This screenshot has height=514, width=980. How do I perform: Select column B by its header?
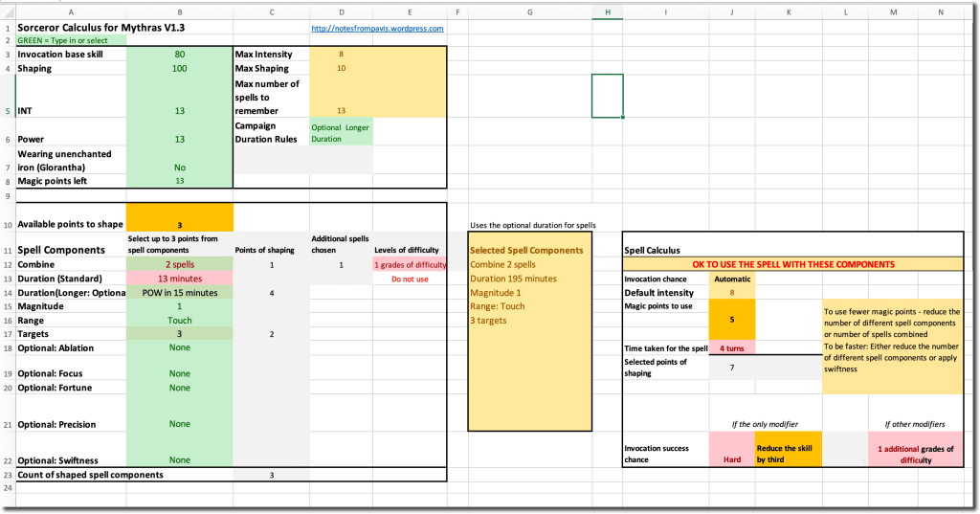(x=180, y=11)
